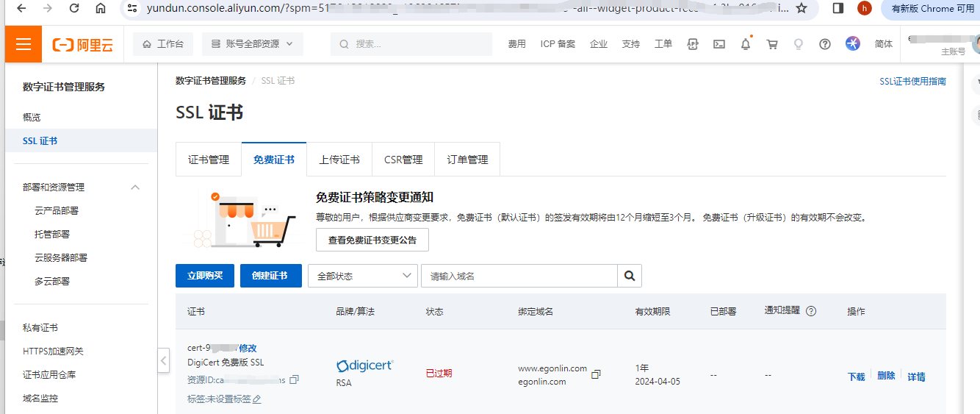Copy the certificate resource ID

[295, 380]
